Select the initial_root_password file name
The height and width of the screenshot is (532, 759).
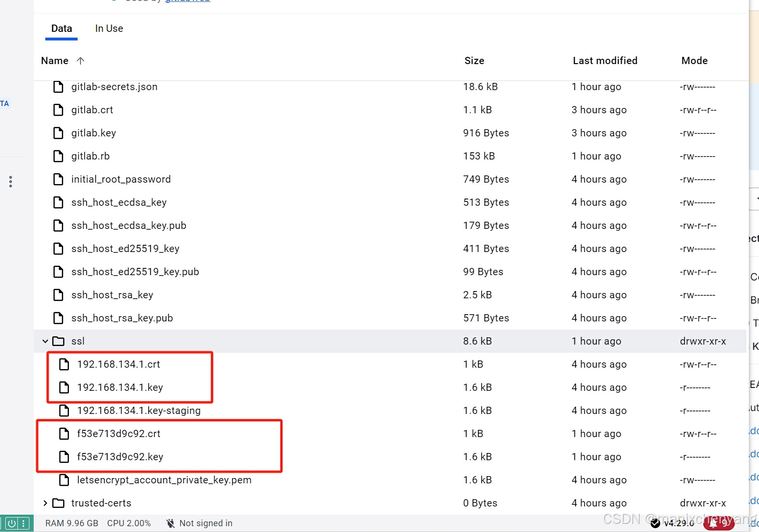pyautogui.click(x=121, y=179)
